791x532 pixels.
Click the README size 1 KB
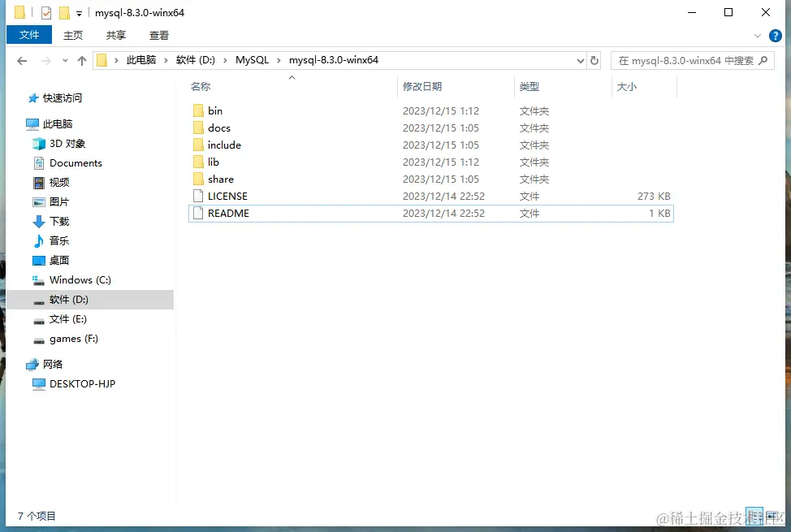coord(659,214)
